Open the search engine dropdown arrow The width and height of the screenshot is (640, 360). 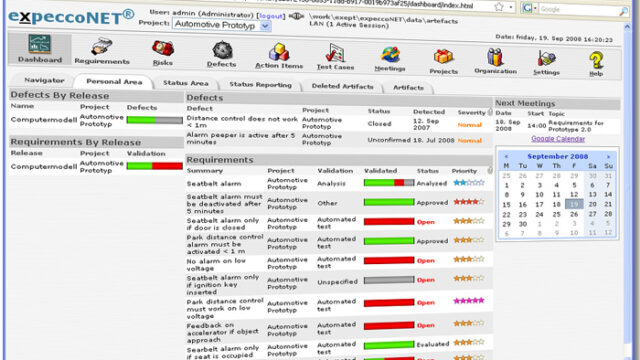(535, 8)
